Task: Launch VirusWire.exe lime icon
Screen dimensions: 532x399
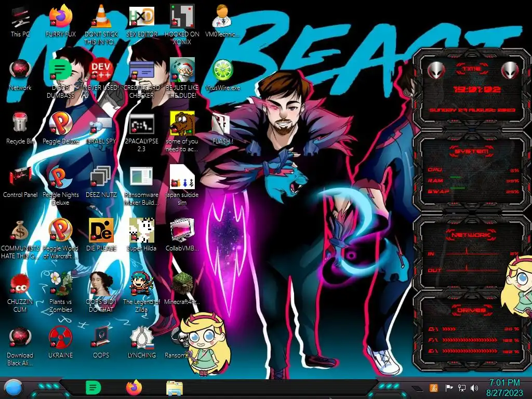Action: (222, 75)
